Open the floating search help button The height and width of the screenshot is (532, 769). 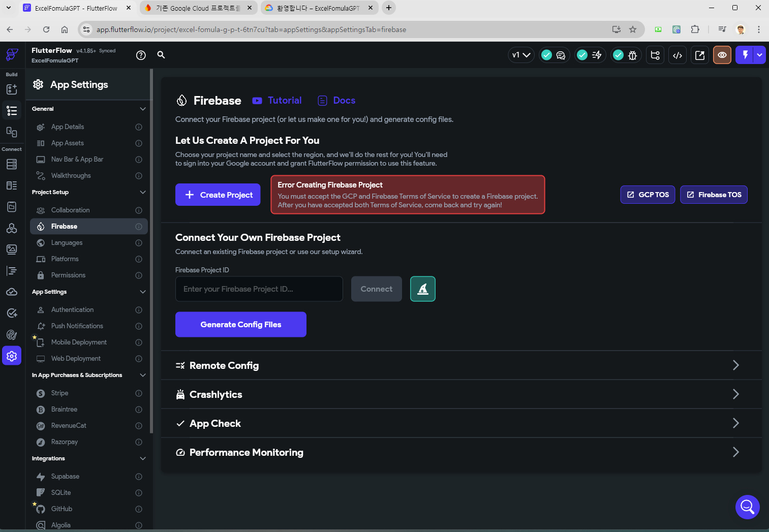(x=748, y=507)
